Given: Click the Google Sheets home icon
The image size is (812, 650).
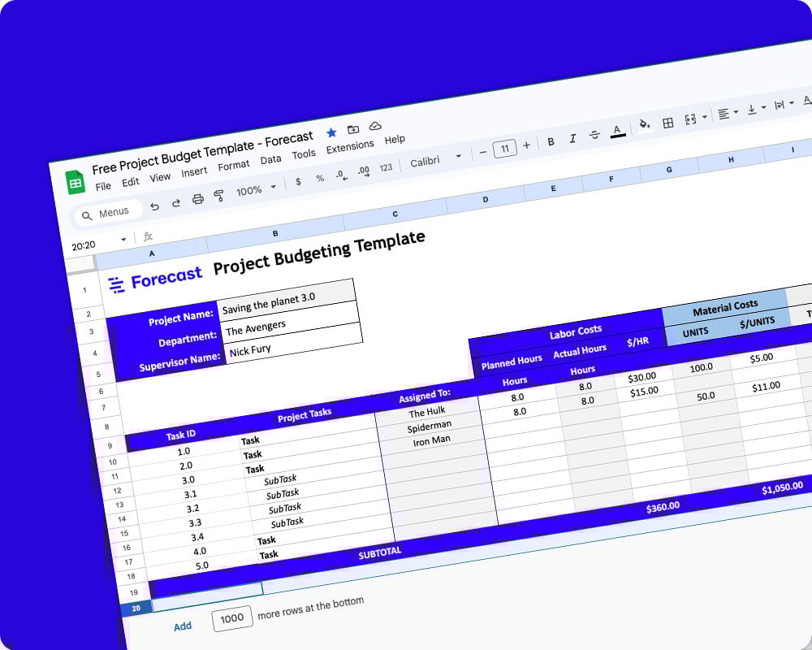Looking at the screenshot, I should [x=75, y=183].
